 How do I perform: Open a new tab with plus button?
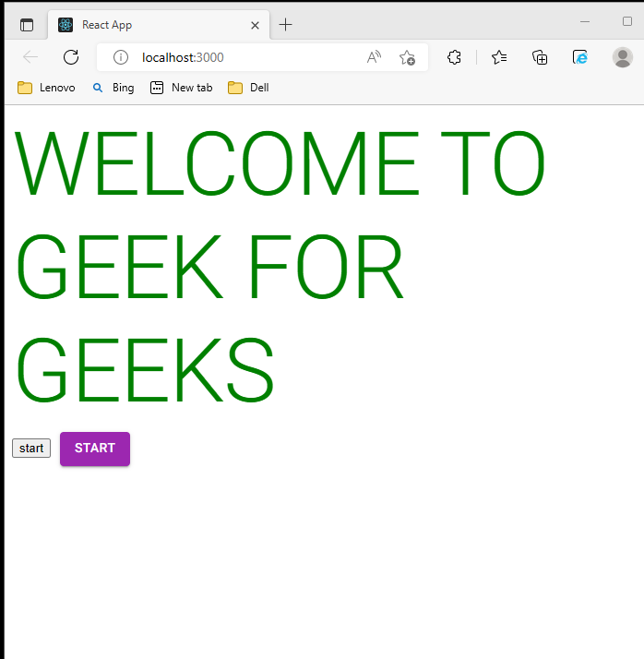click(286, 25)
